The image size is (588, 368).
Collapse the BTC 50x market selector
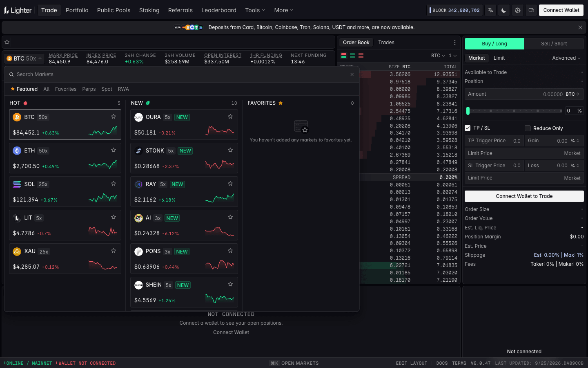24,58
